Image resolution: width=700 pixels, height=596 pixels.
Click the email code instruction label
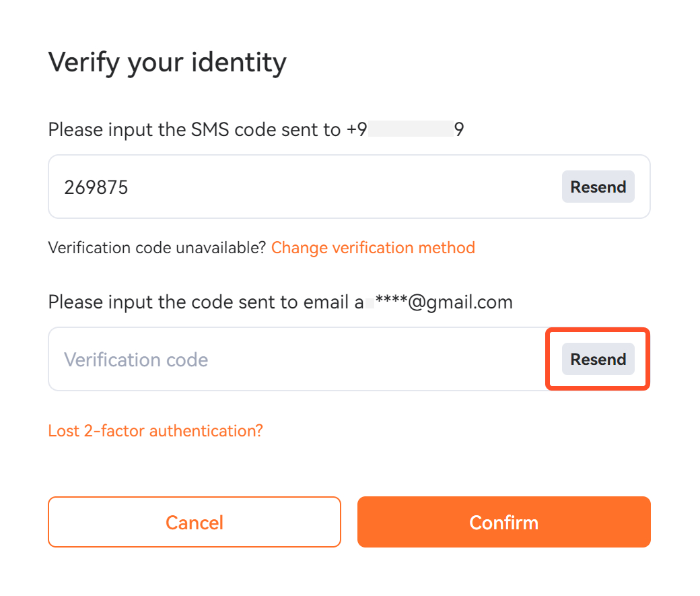[202, 302]
